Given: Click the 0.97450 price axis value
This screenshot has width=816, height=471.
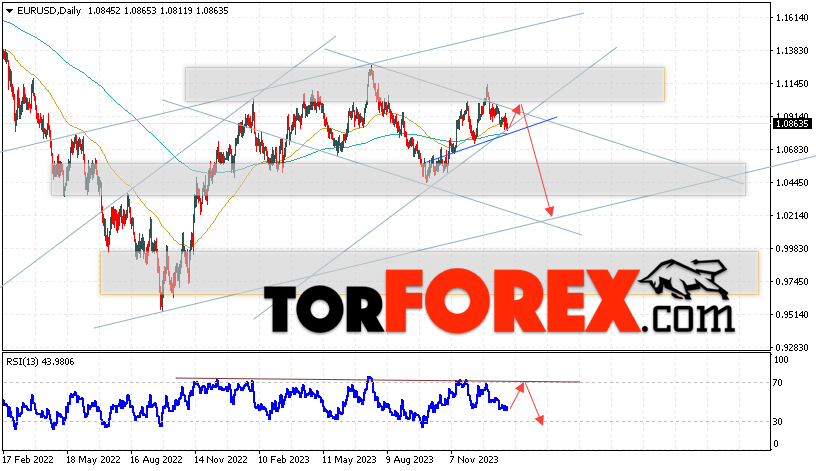Looking at the screenshot, I should coord(792,282).
